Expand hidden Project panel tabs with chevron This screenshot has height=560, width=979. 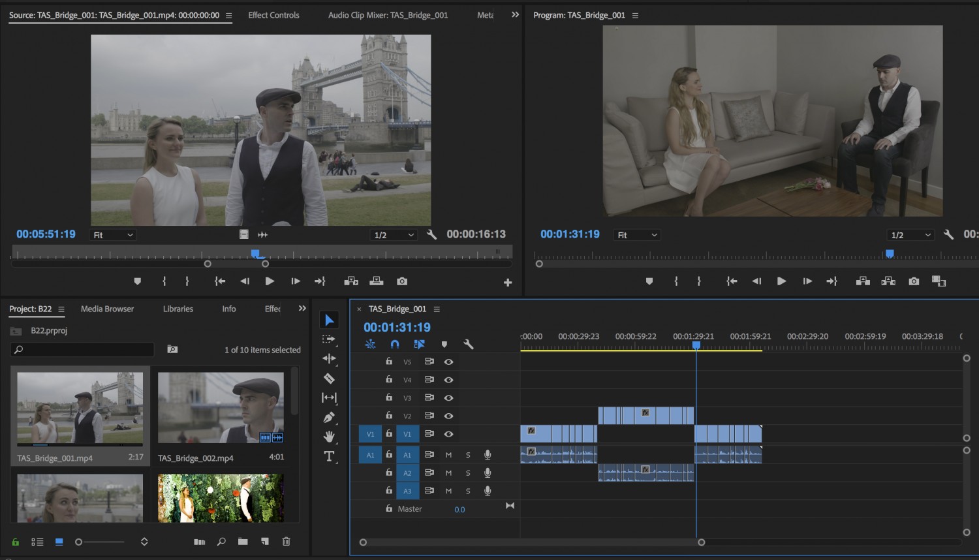[302, 309]
